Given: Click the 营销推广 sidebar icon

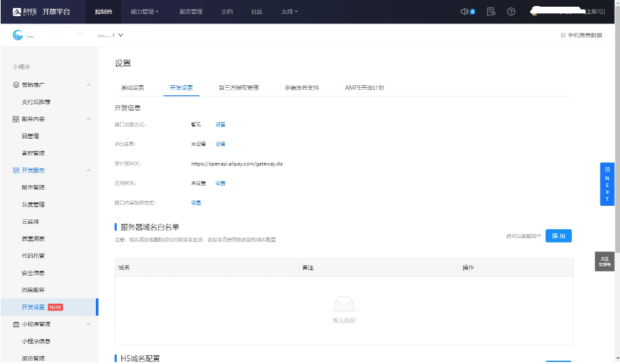Looking at the screenshot, I should tap(16, 85).
